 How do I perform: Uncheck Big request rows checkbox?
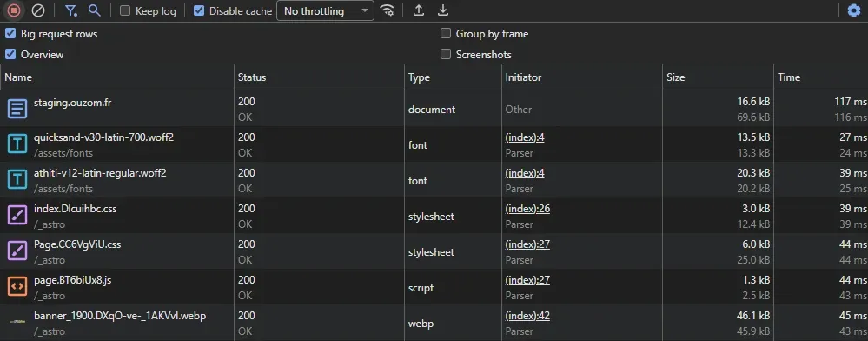click(x=10, y=33)
